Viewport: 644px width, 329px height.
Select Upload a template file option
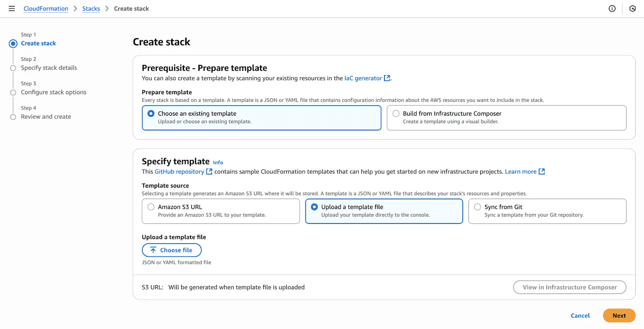pos(314,207)
